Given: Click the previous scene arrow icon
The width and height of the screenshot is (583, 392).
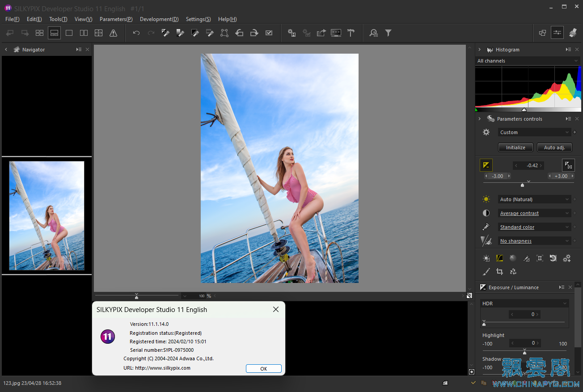Looking at the screenshot, I should [x=10, y=33].
